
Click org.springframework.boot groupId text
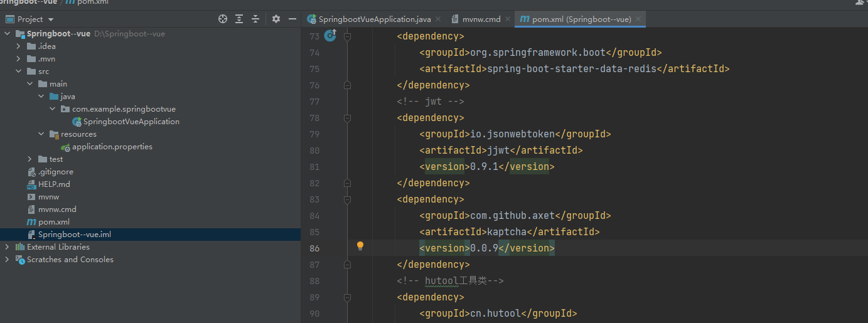tap(539, 53)
